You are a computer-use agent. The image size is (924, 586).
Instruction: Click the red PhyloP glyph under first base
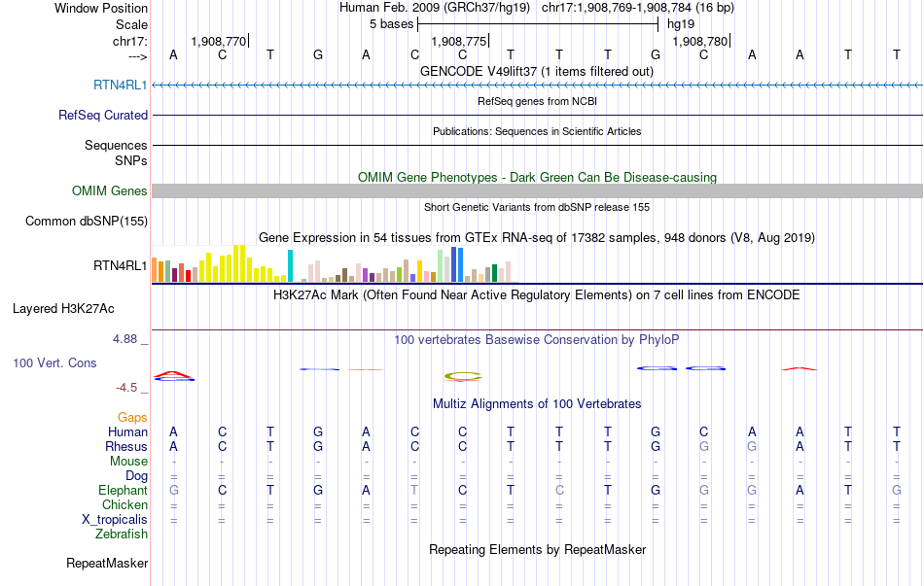(x=172, y=372)
